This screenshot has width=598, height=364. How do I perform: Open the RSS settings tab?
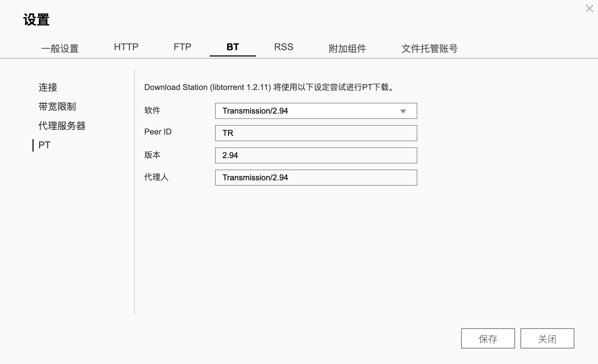283,47
